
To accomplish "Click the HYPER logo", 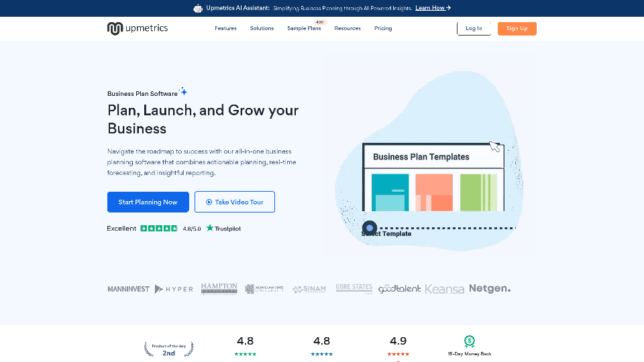I will click(x=174, y=289).
